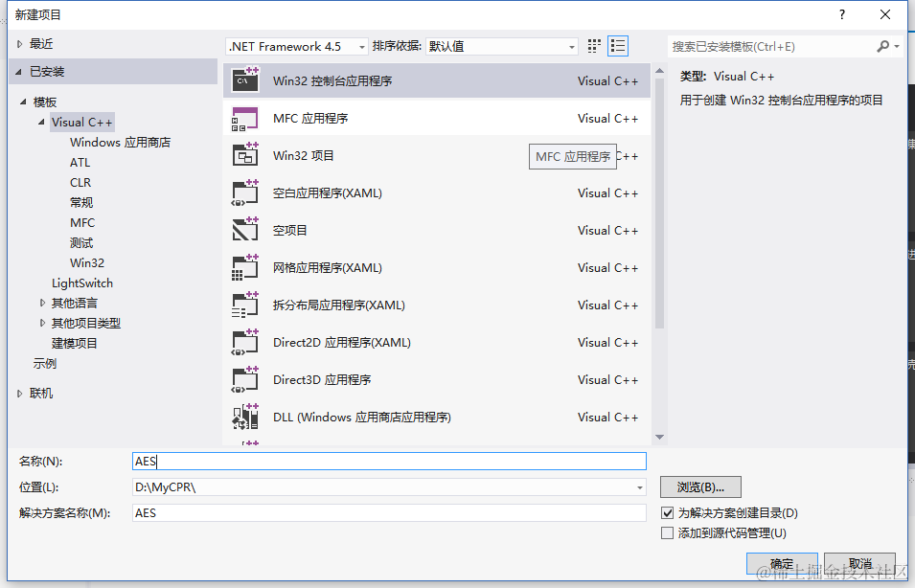Click the template list scrollbar thumb

[x=659, y=204]
